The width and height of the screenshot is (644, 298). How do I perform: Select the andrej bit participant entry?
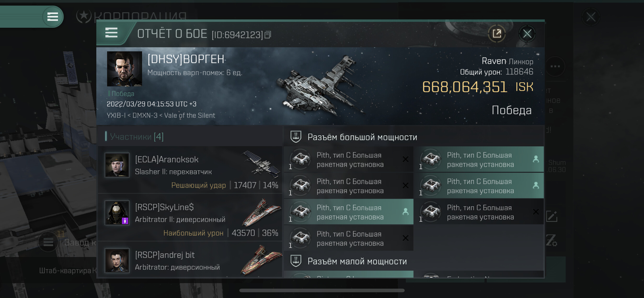pos(190,260)
